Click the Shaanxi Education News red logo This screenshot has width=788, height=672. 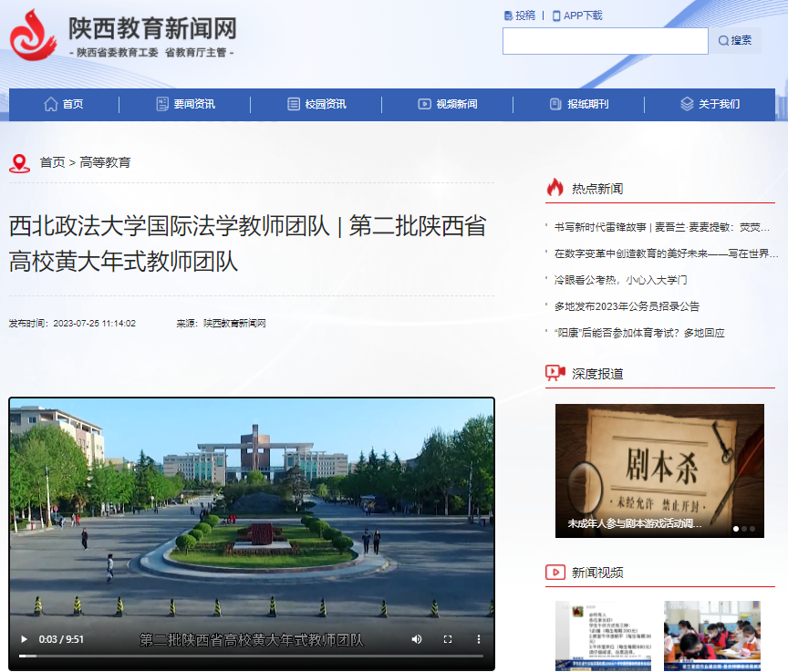pos(33,34)
